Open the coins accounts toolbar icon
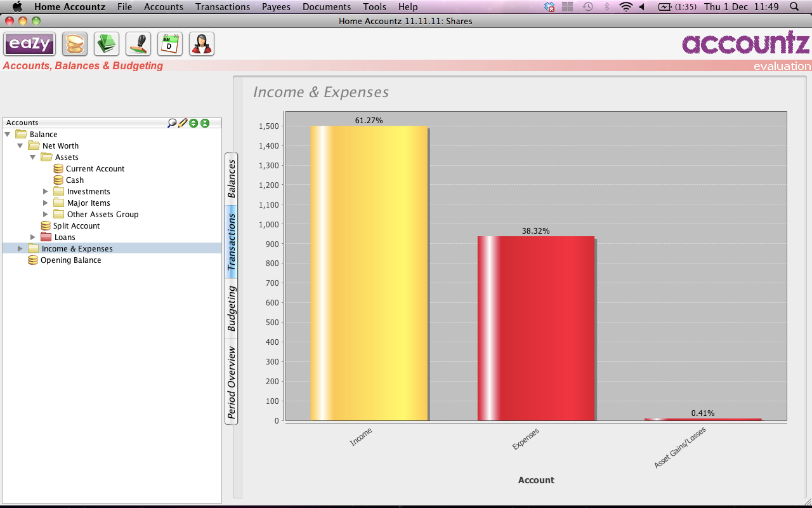The image size is (812, 508). click(75, 44)
